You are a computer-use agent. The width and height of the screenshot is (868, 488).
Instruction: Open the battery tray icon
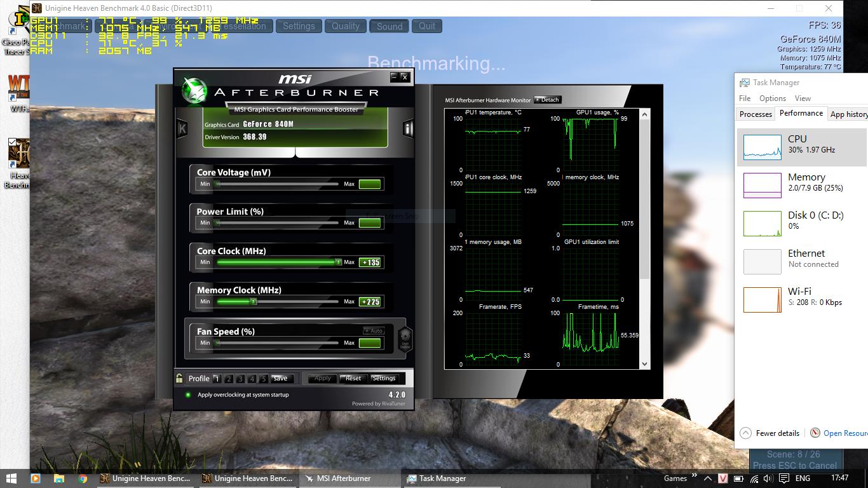click(739, 478)
